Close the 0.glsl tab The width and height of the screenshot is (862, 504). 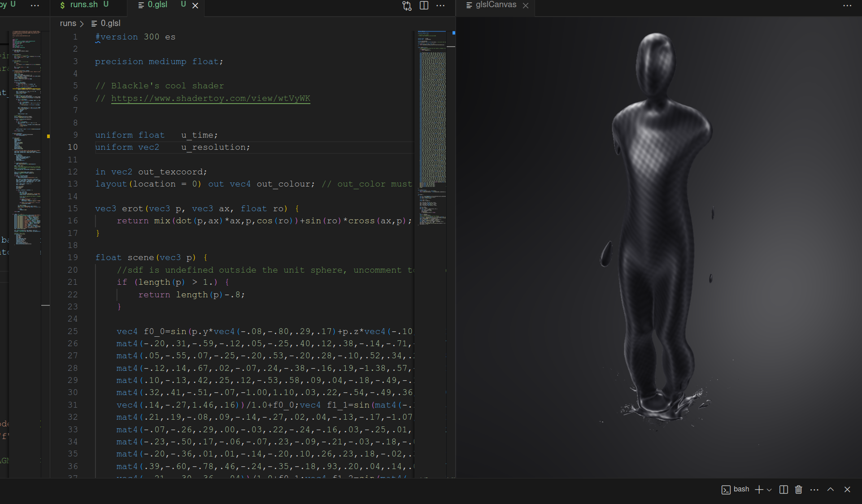[x=196, y=5]
